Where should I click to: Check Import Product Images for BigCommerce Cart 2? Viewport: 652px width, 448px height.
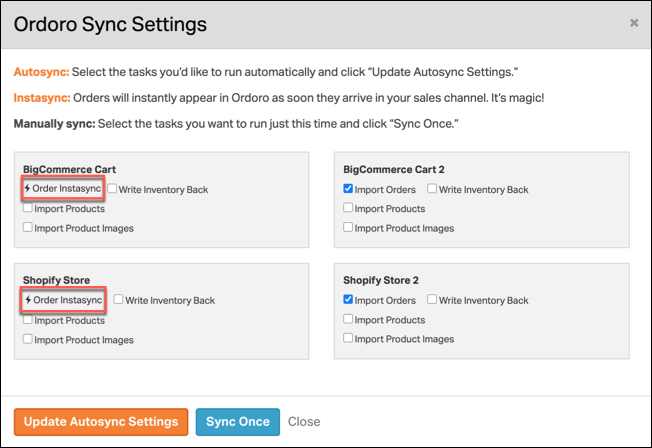(348, 227)
